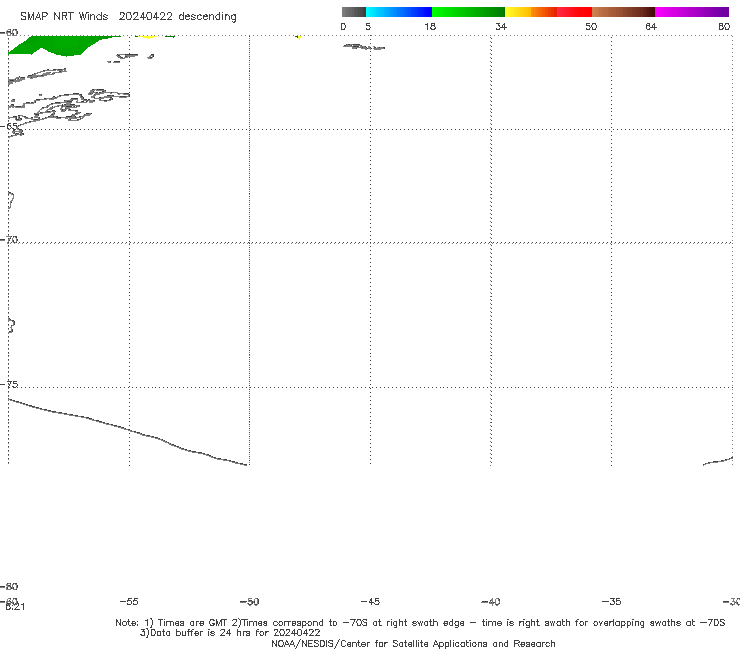Click the longitude label '-55'
This screenshot has height=650, width=740.
(x=129, y=602)
